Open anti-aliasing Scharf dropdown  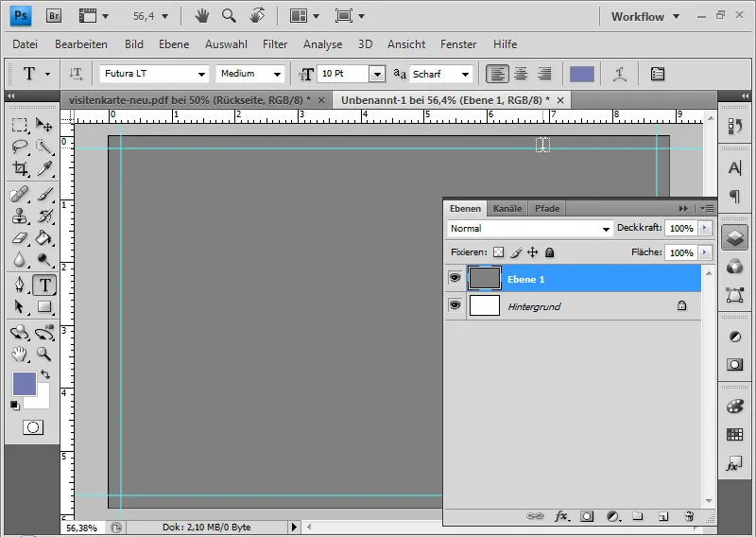click(x=465, y=75)
